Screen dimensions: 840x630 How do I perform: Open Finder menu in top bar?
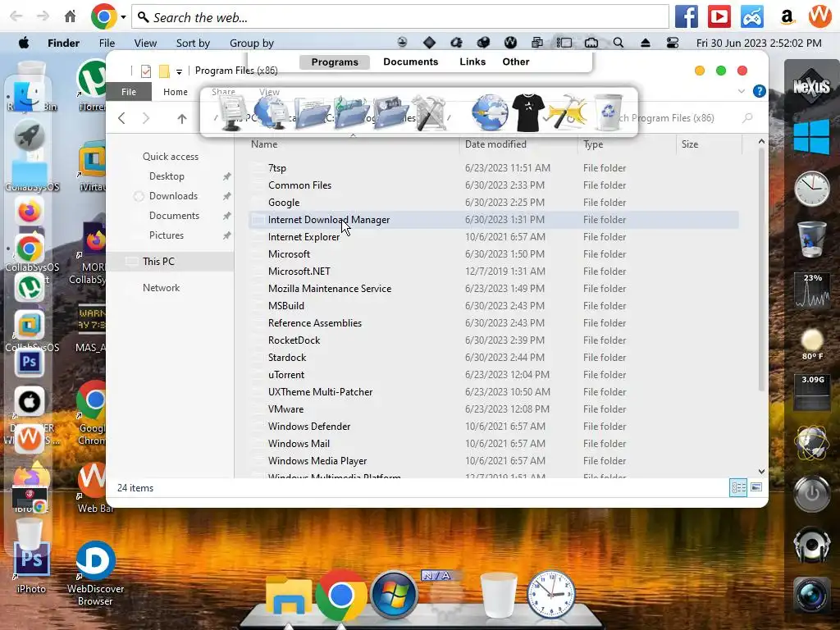click(x=63, y=43)
